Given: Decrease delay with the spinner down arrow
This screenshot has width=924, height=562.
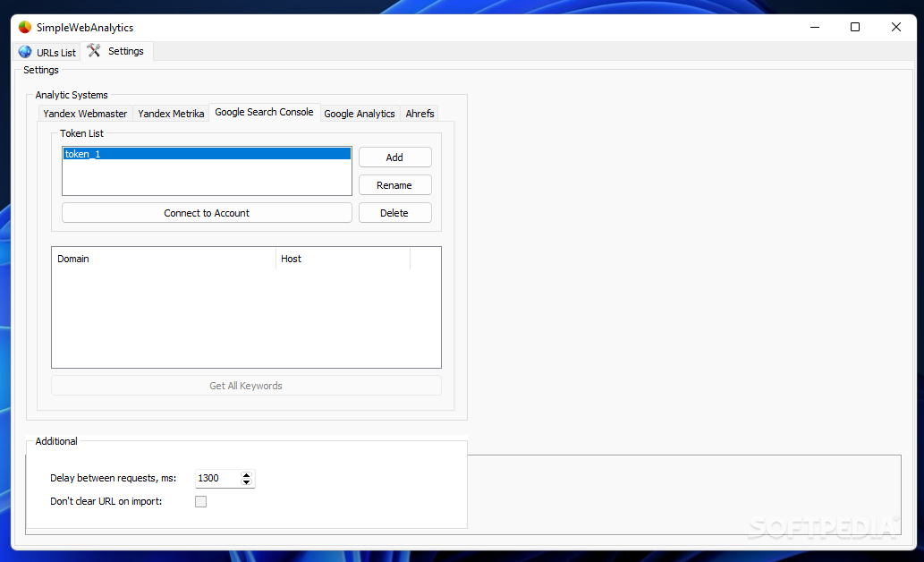Looking at the screenshot, I should [246, 482].
